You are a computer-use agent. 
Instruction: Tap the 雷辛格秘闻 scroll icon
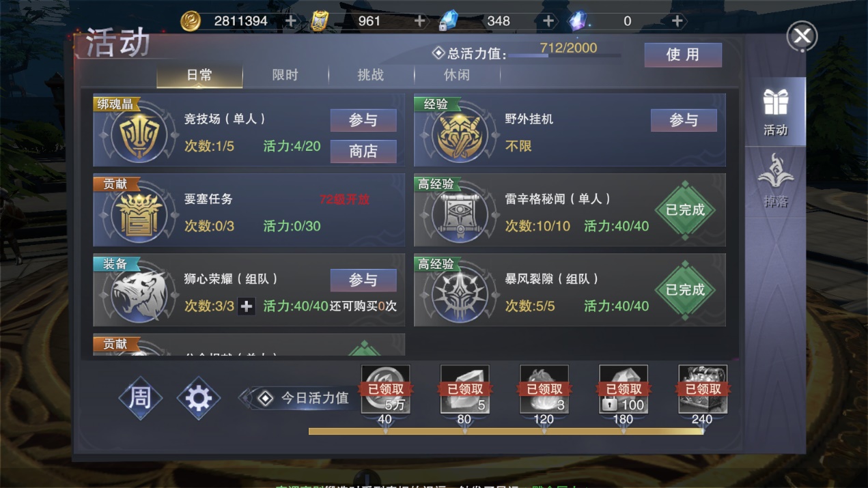tap(460, 215)
